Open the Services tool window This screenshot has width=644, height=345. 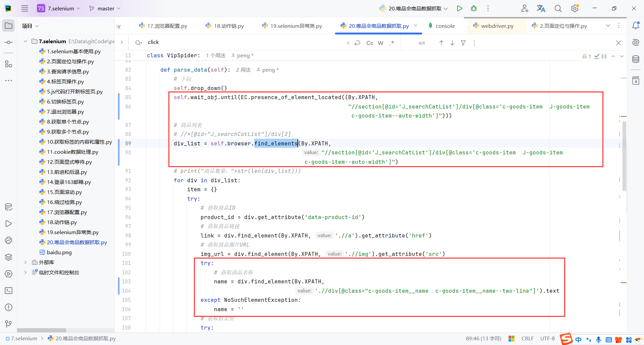pos(9,274)
